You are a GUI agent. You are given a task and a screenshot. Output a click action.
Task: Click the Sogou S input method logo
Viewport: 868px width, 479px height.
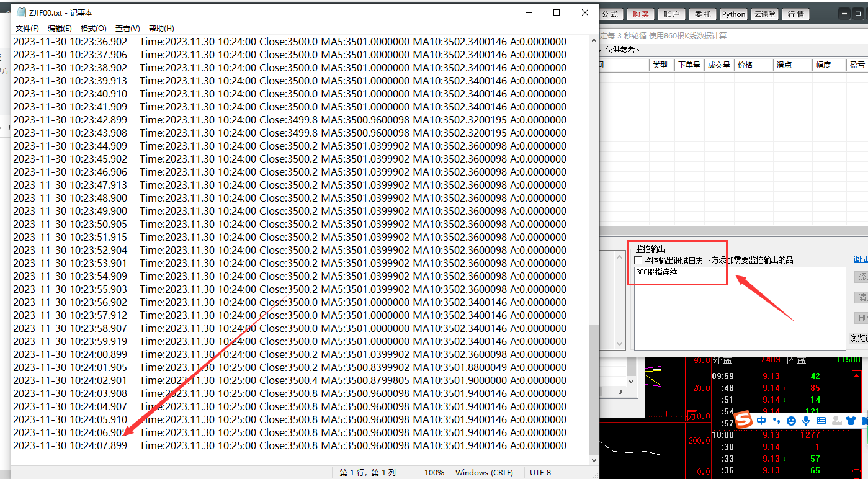point(743,421)
